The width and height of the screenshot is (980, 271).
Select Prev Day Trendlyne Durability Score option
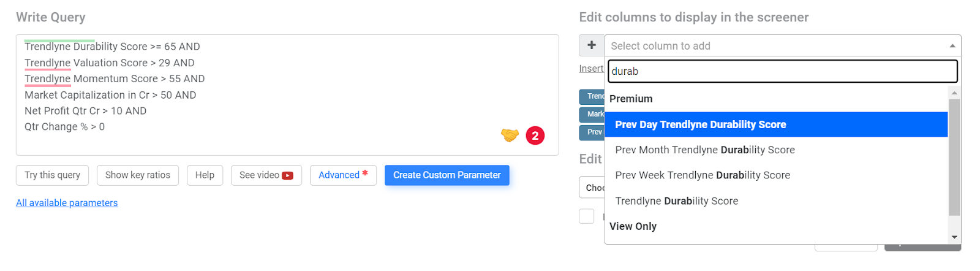776,124
